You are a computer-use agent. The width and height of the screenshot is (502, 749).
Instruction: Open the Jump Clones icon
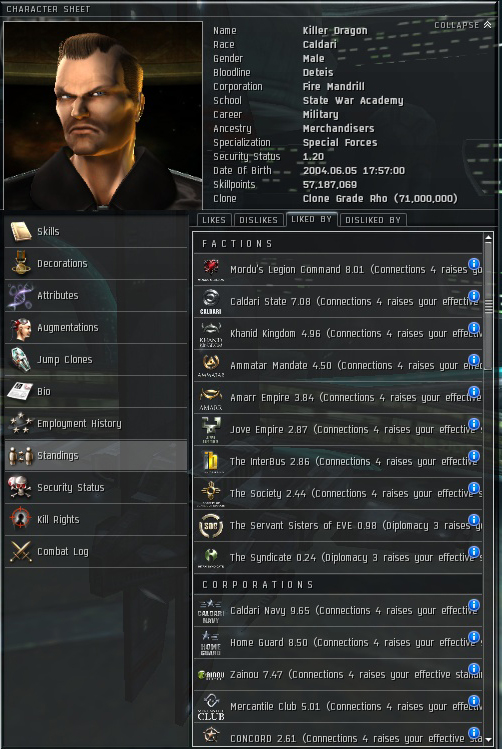coord(20,359)
